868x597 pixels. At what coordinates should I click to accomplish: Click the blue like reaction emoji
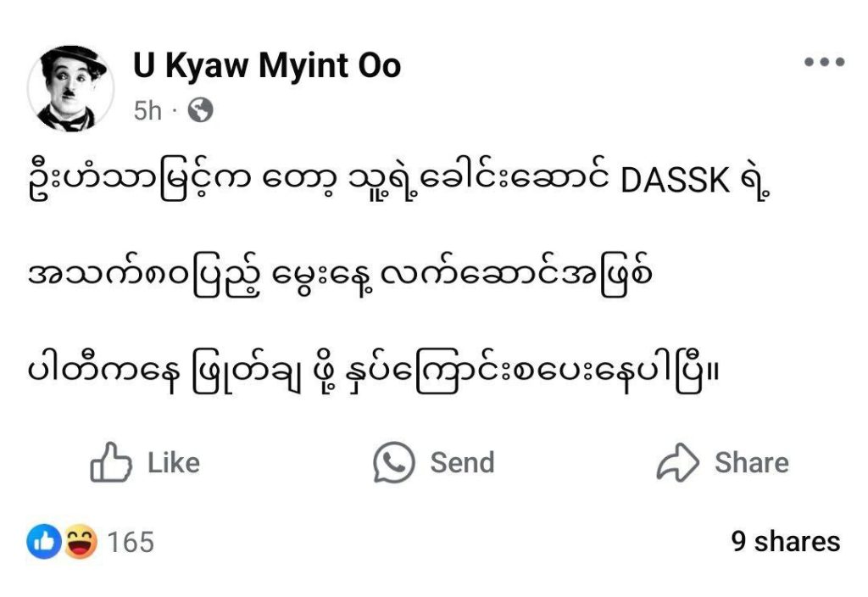(x=44, y=542)
